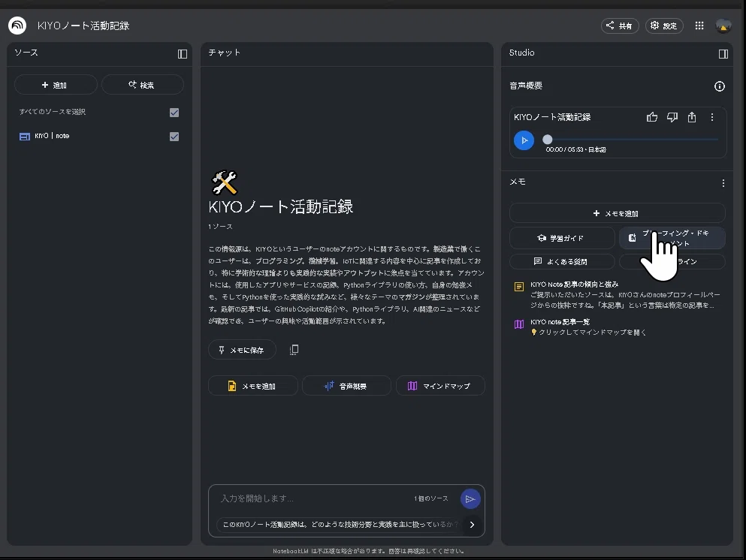The height and width of the screenshot is (560, 746).
Task: Click the マインドマップ button in chat
Action: click(440, 386)
